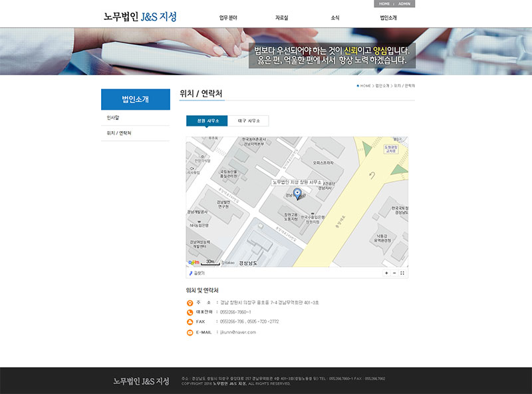Switch to the 창원 사무소 tab
This screenshot has height=394, width=532.
207,120
